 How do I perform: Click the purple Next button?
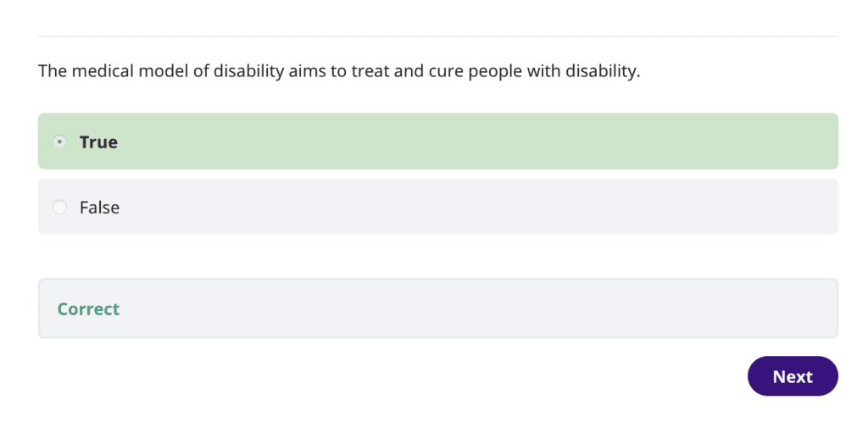click(793, 376)
